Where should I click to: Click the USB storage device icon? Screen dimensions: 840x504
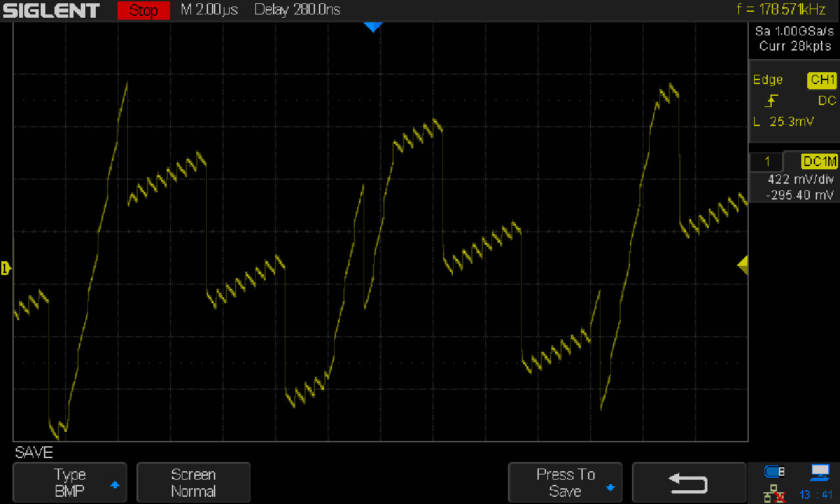point(774,471)
